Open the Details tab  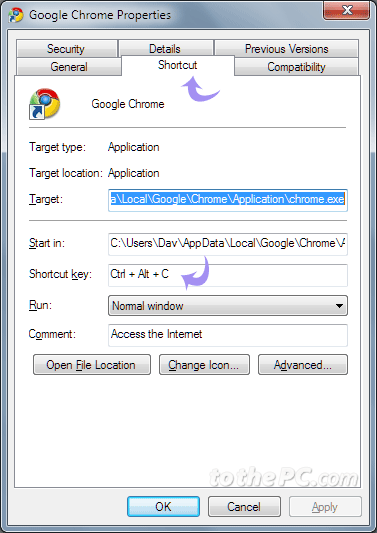click(166, 49)
